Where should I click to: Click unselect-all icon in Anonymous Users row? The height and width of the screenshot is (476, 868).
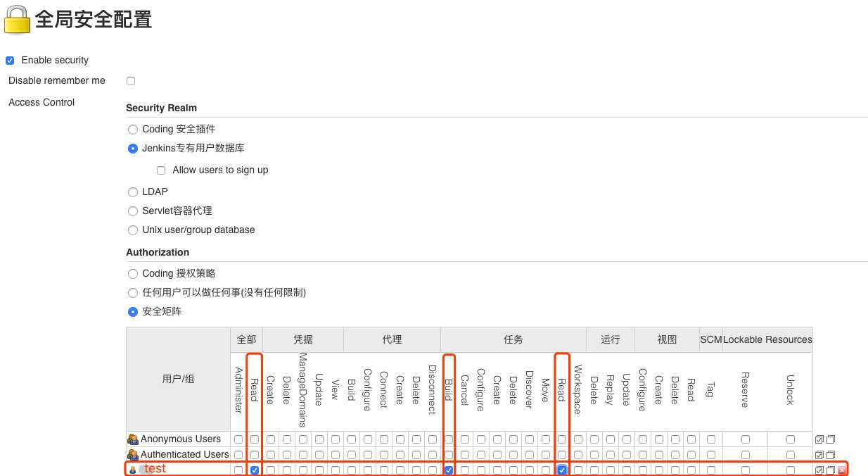click(831, 439)
